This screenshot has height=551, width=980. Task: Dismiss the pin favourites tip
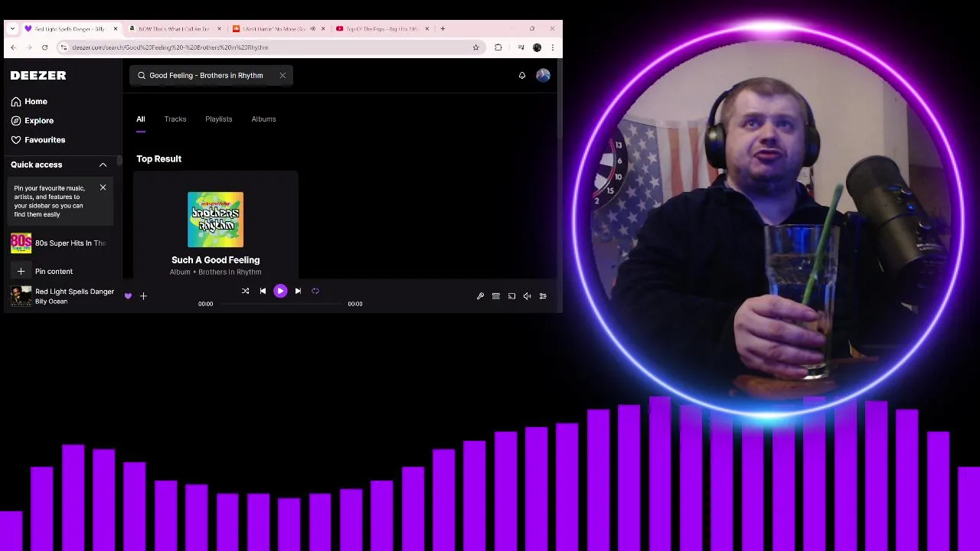click(103, 187)
